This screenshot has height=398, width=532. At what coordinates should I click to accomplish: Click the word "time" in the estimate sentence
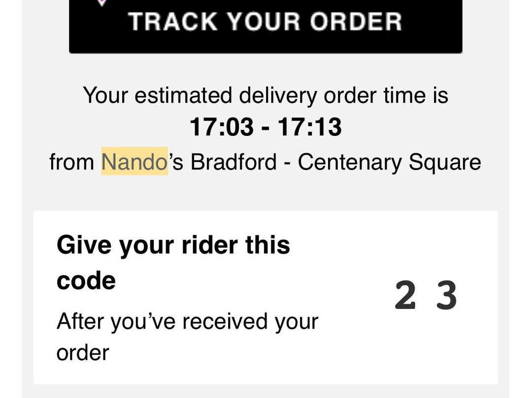(402, 95)
